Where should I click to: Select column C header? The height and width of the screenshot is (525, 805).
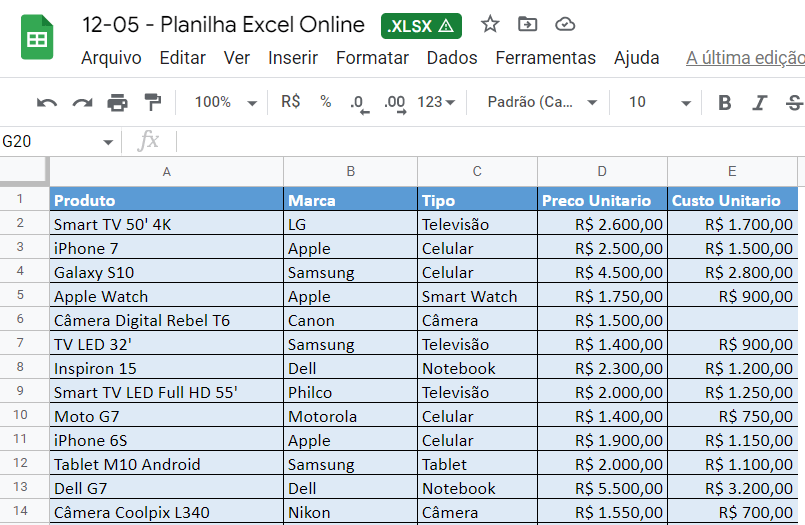(x=477, y=171)
